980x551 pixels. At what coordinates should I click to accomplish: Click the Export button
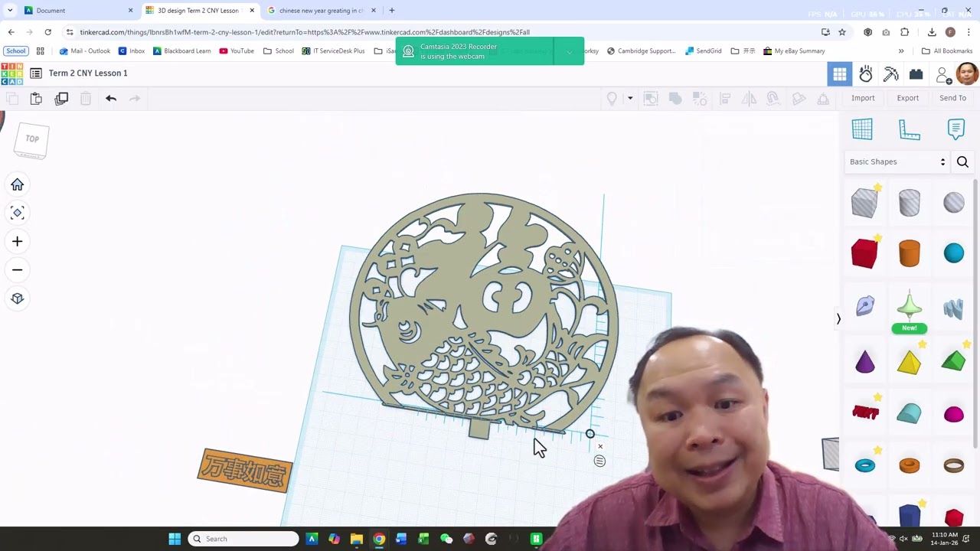click(908, 98)
